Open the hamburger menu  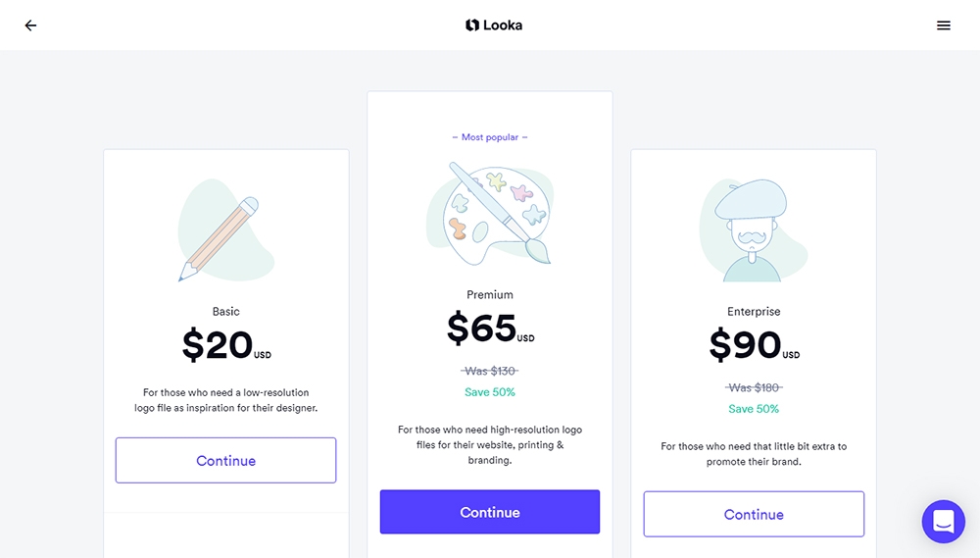[x=944, y=25]
